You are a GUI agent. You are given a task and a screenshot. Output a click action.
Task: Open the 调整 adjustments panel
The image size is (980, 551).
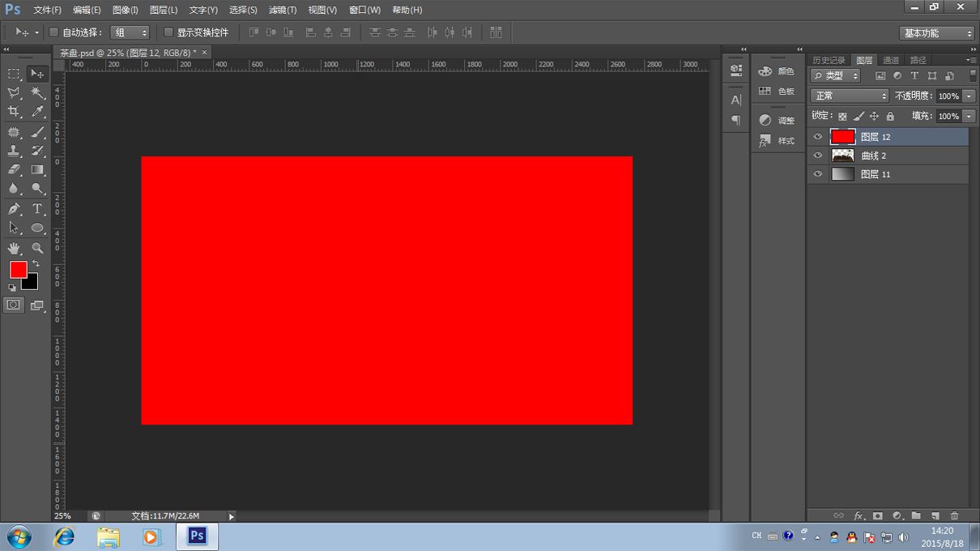(x=776, y=121)
